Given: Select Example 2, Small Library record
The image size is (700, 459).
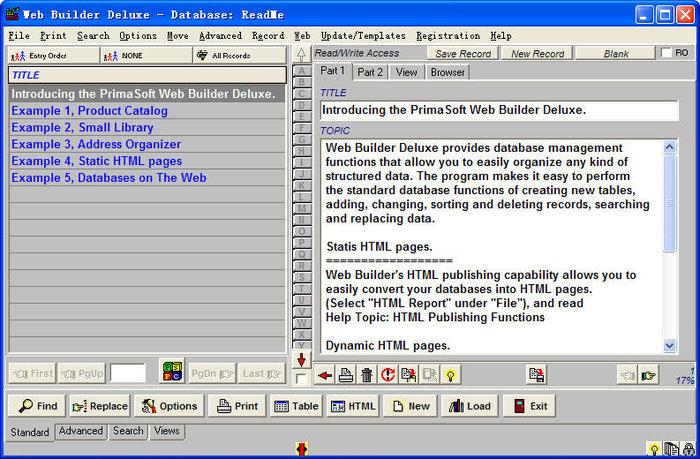Looking at the screenshot, I should point(147,128).
